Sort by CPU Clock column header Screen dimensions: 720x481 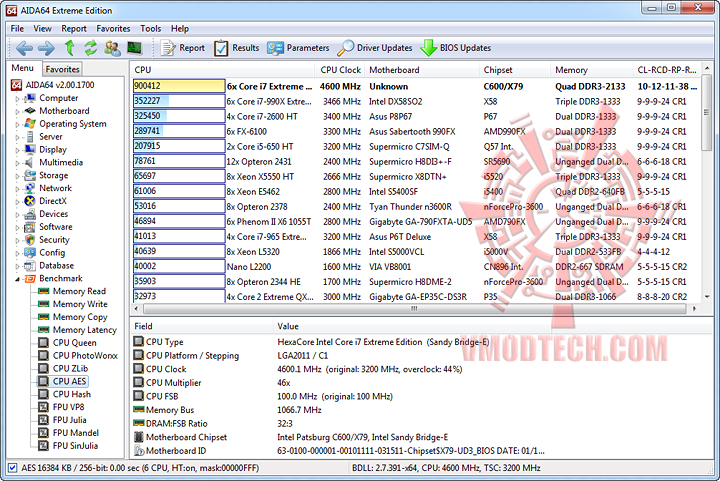(x=340, y=70)
